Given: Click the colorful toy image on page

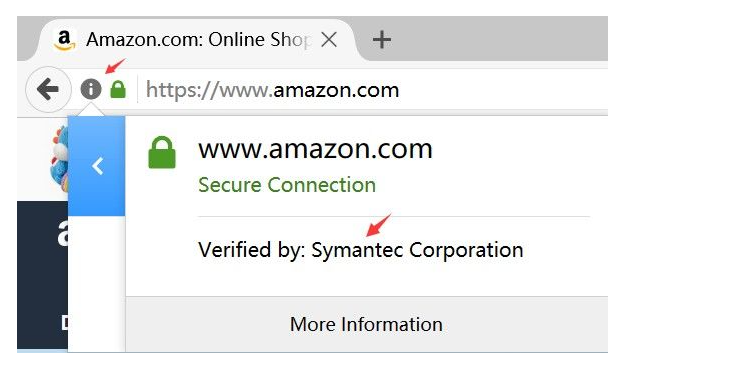Looking at the screenshot, I should (59, 160).
